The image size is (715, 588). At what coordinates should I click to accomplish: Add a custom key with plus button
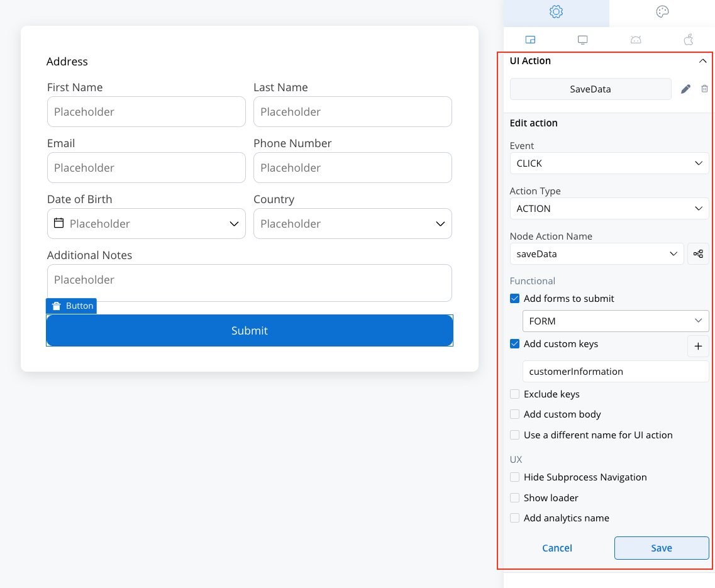(x=698, y=347)
